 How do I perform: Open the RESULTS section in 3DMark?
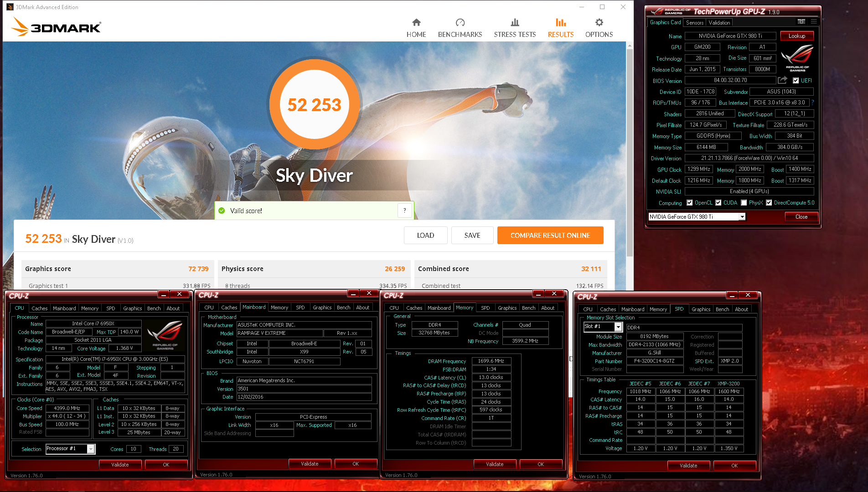click(561, 28)
